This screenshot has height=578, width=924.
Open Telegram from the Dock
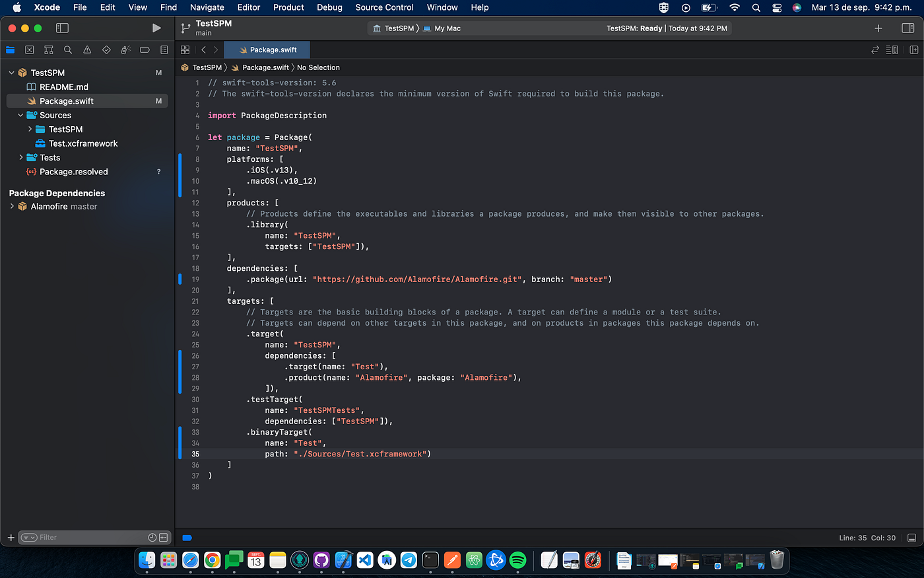pos(409,560)
